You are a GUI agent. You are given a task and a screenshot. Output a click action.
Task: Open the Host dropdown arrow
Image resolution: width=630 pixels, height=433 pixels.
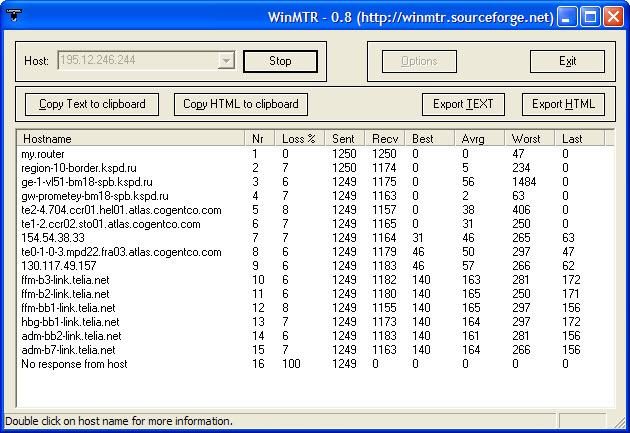click(x=227, y=61)
